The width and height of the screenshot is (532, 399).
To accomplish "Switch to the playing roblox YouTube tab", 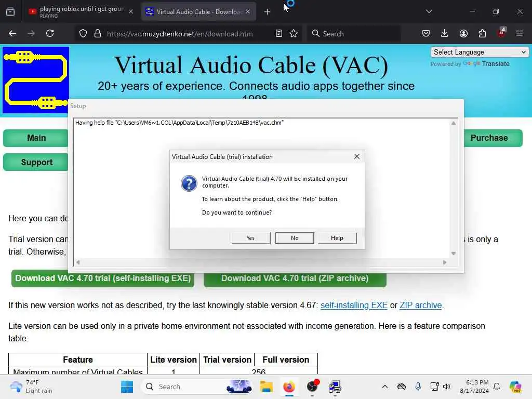I will click(x=81, y=11).
